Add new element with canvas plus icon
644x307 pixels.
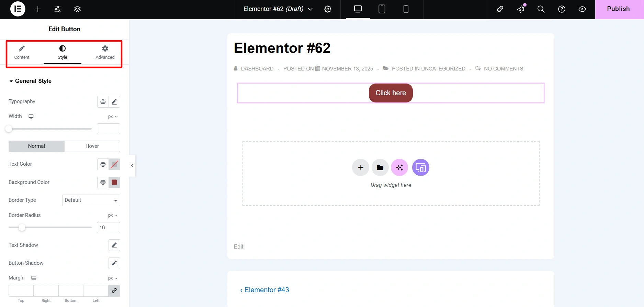(361, 167)
